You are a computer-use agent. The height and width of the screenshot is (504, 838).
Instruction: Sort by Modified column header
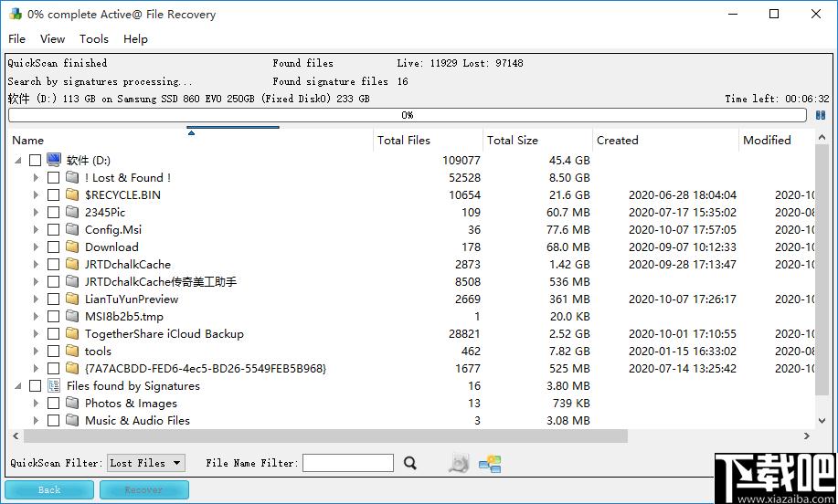[x=777, y=141]
